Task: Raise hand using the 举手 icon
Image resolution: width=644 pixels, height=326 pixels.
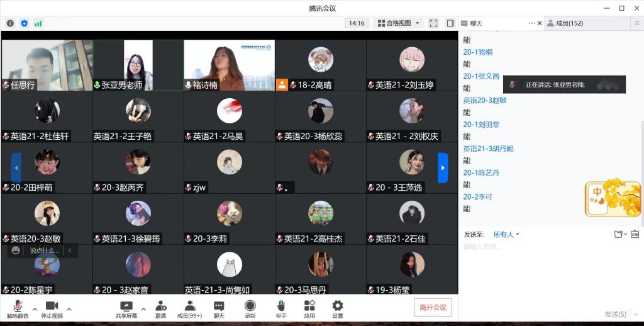Action: pos(281,308)
